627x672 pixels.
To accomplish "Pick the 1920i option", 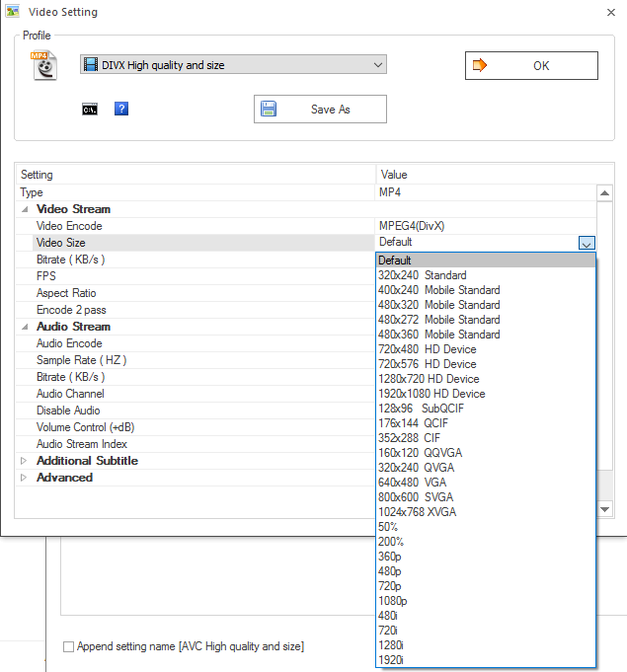I will [486, 660].
